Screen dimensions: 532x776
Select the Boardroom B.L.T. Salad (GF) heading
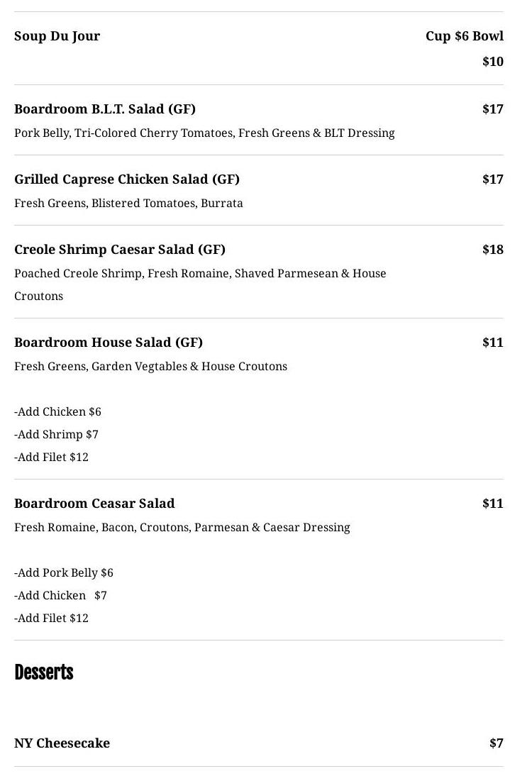click(105, 109)
